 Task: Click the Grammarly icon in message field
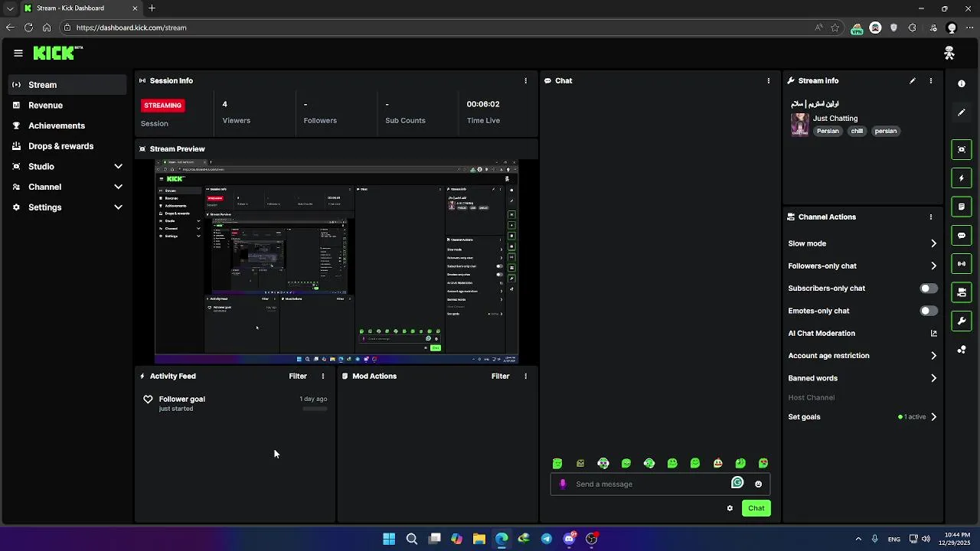click(x=737, y=483)
